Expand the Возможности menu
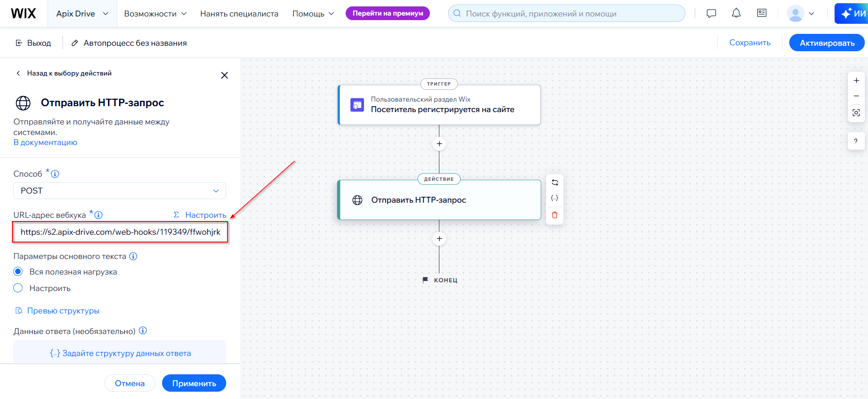The image size is (868, 399). pyautogui.click(x=155, y=14)
